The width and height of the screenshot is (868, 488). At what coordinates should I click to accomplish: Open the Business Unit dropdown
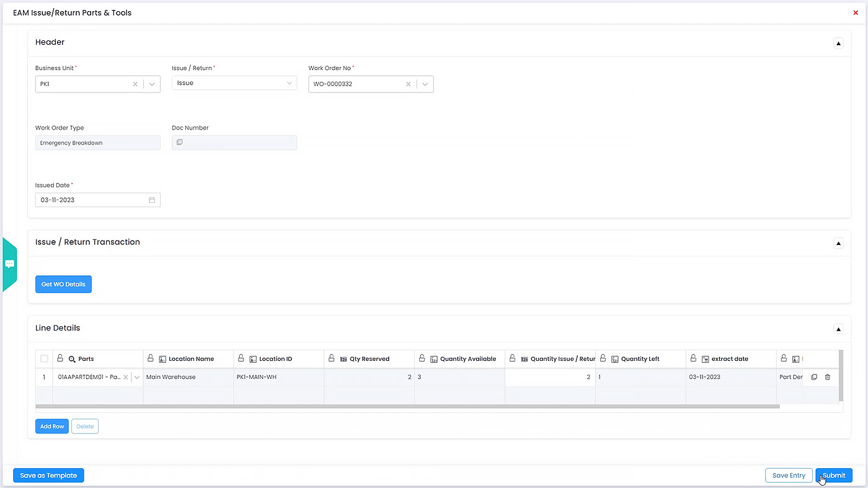(152, 84)
